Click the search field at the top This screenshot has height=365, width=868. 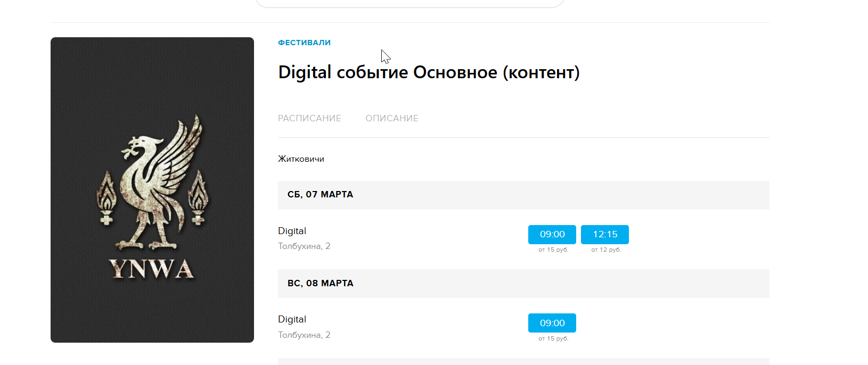[x=410, y=3]
